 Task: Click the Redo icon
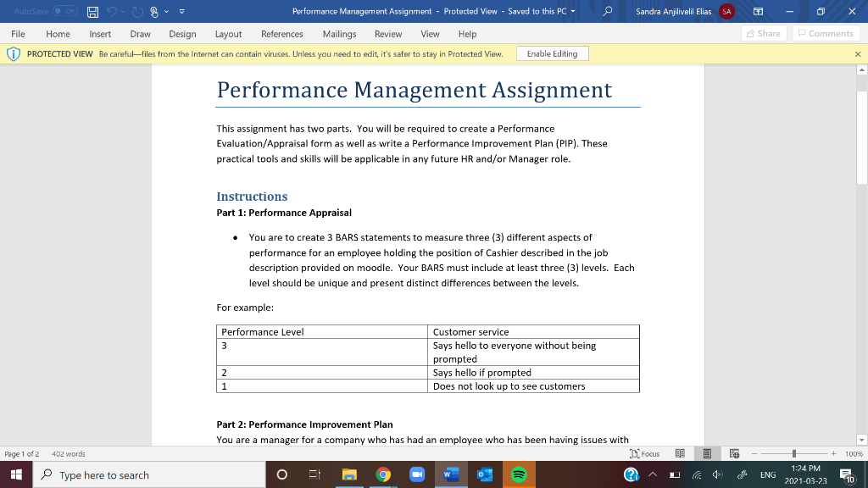pyautogui.click(x=138, y=11)
